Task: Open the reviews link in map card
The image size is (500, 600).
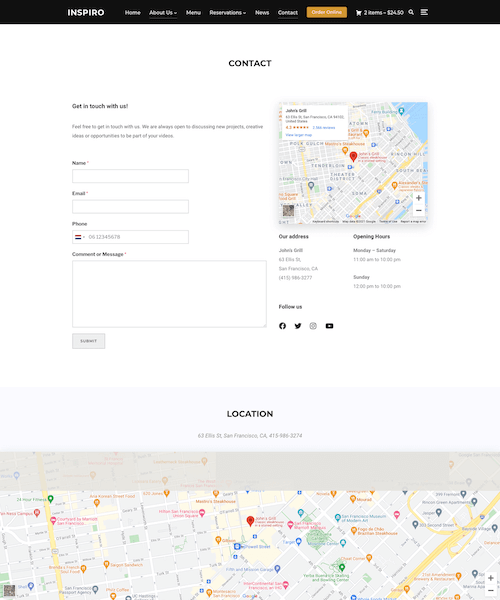Action: [324, 127]
